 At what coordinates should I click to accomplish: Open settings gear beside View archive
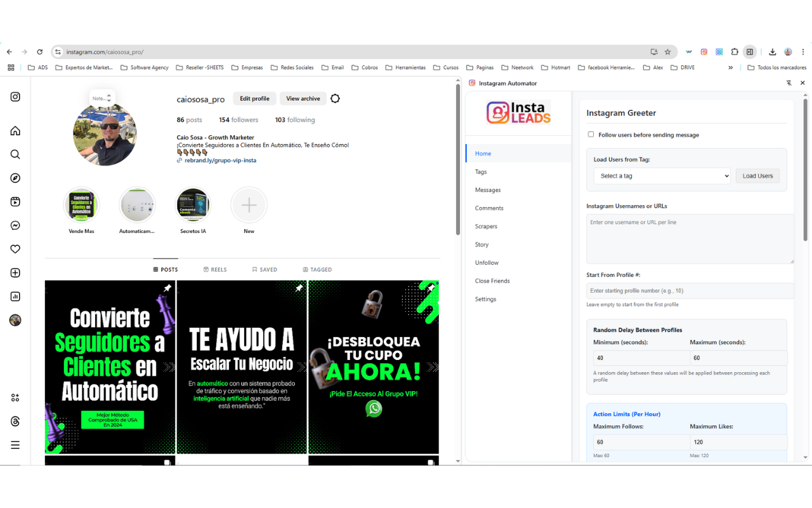[335, 98]
